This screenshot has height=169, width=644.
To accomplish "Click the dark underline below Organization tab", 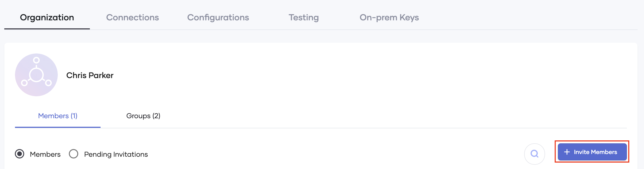I will point(47,29).
